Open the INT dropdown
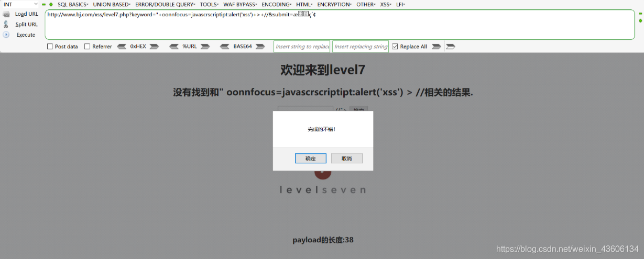The width and height of the screenshot is (644, 259). 20,4
